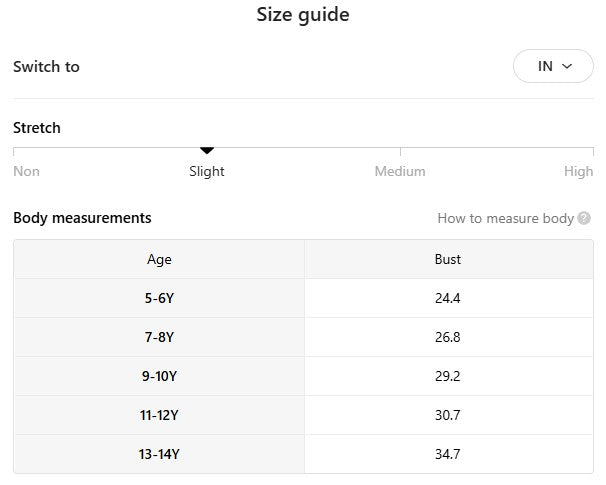The height and width of the screenshot is (485, 606).
Task: Choose the Medium stretch label
Action: (400, 171)
